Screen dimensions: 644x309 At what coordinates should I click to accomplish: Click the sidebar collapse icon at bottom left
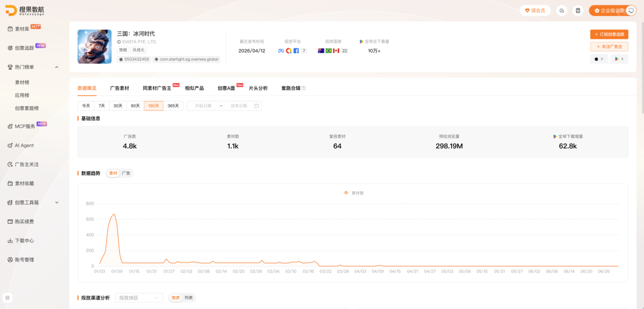8,298
